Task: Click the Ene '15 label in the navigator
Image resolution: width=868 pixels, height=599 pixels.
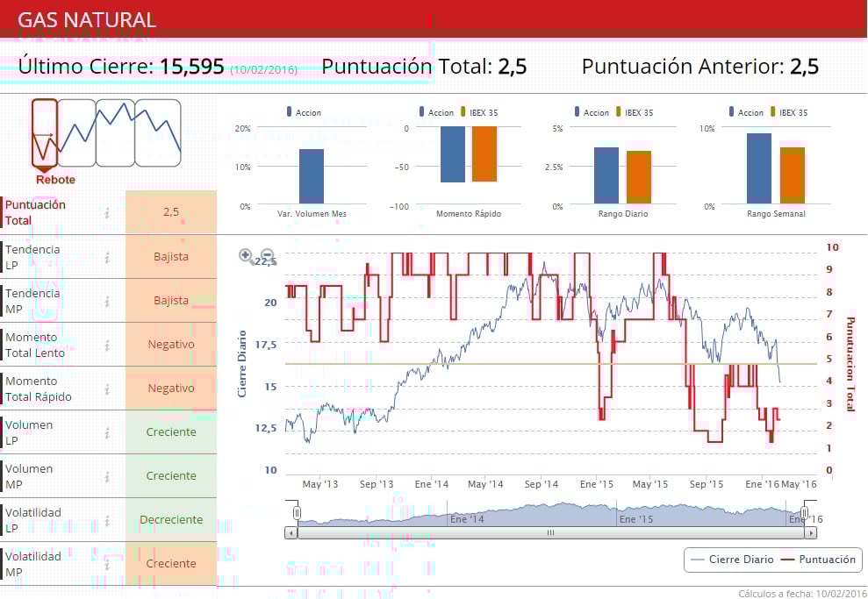Action: click(636, 519)
